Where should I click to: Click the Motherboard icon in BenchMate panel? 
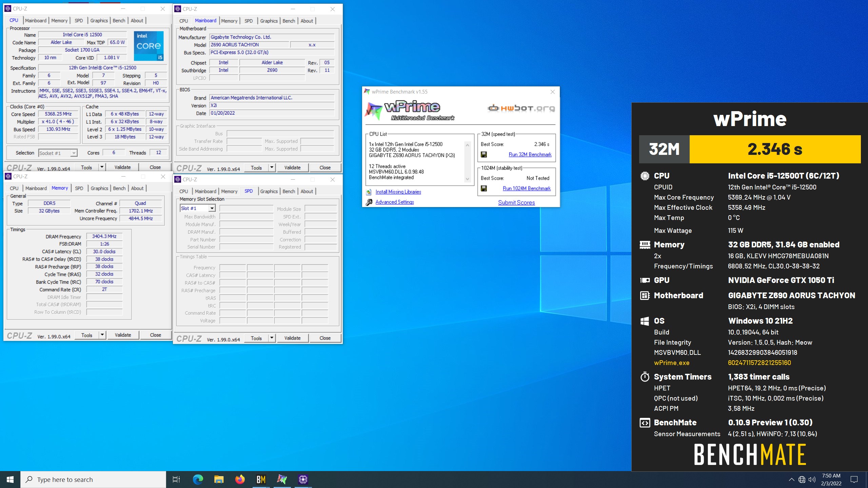pyautogui.click(x=645, y=296)
